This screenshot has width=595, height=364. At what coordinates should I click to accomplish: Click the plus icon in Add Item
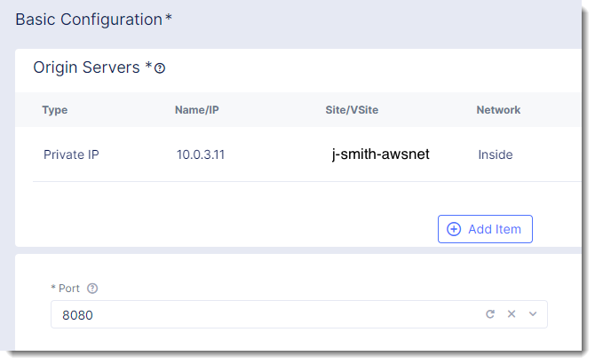454,229
